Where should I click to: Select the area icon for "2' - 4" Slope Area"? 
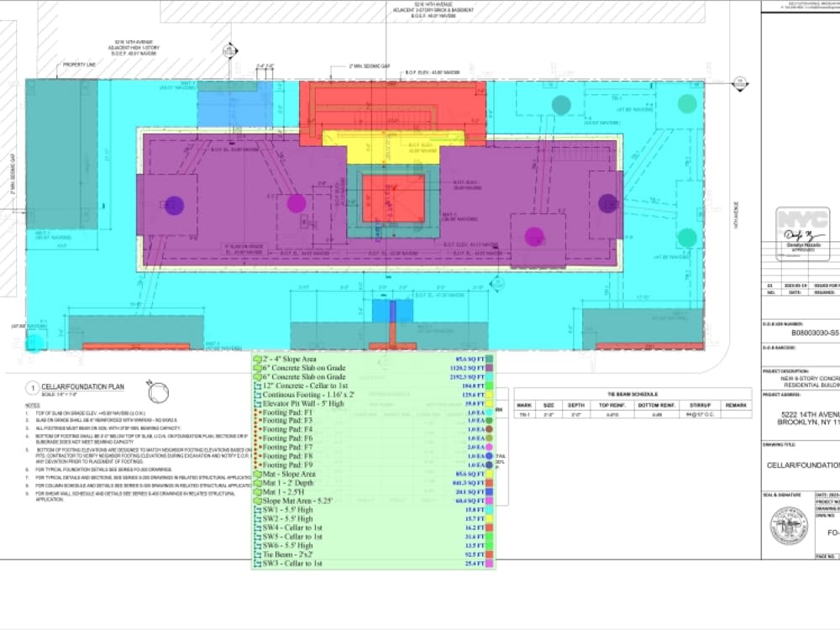click(257, 359)
